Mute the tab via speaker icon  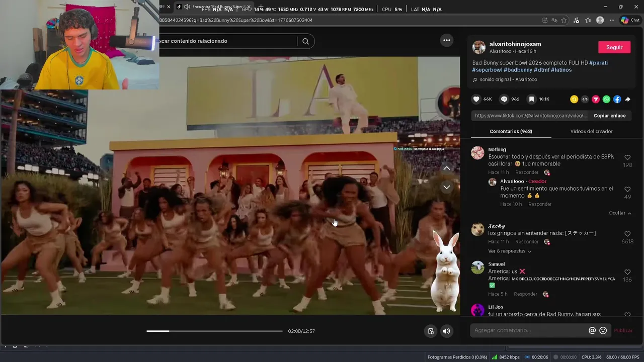point(187,7)
